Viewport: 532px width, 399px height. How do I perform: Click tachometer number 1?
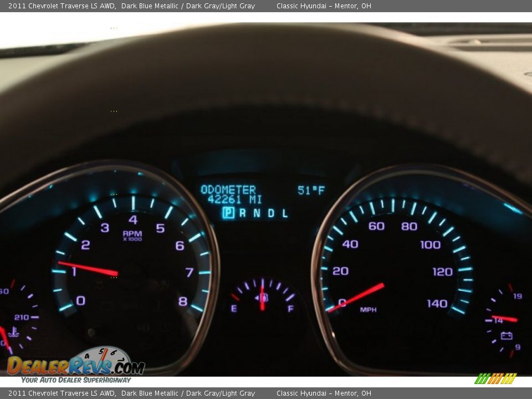[74, 272]
